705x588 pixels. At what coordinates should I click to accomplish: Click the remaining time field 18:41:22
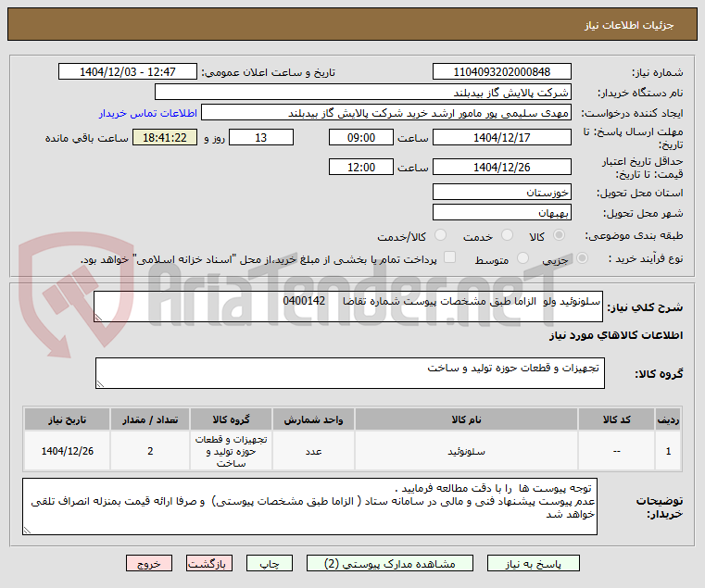click(165, 137)
